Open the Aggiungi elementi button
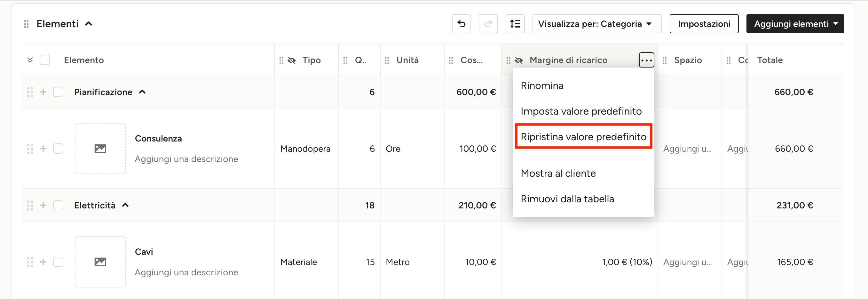This screenshot has width=868, height=299. click(795, 24)
